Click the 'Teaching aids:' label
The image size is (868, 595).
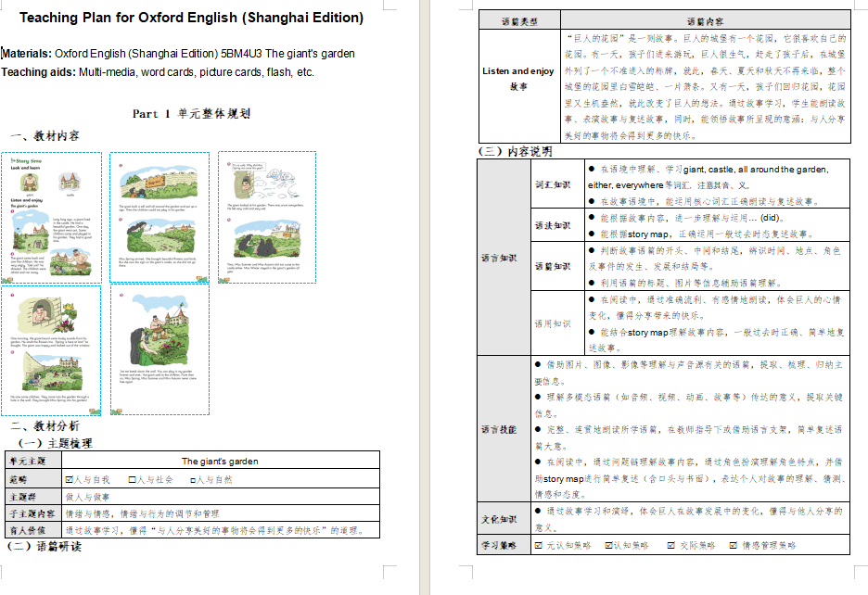pos(39,72)
